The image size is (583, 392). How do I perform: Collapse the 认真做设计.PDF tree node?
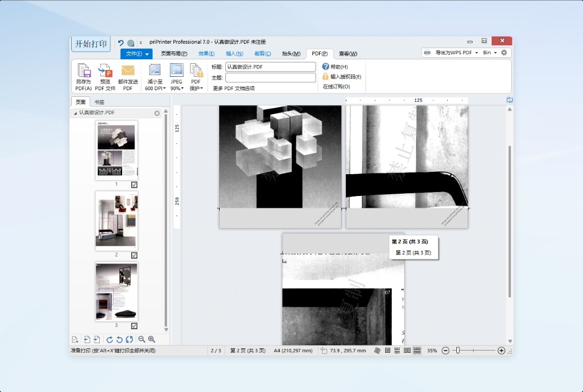coord(75,113)
